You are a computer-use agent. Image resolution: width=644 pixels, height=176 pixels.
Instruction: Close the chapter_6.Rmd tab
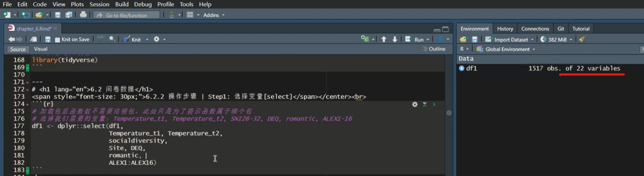[x=56, y=29]
